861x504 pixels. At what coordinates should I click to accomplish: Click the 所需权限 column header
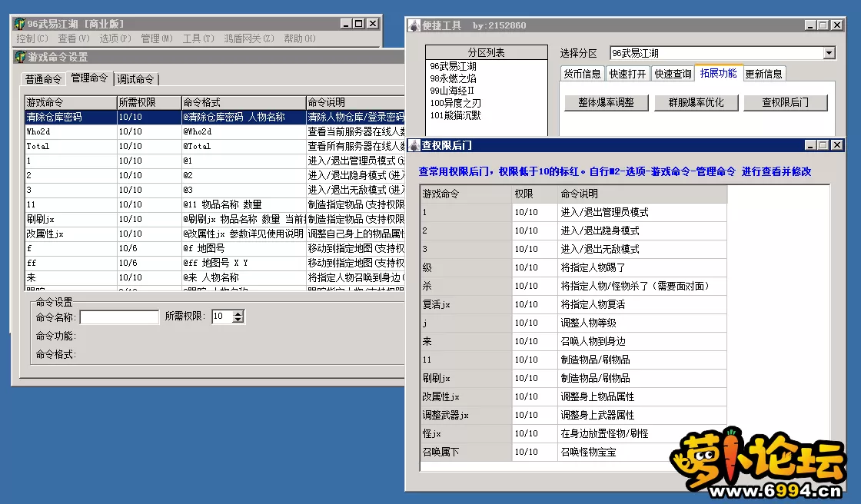[149, 103]
